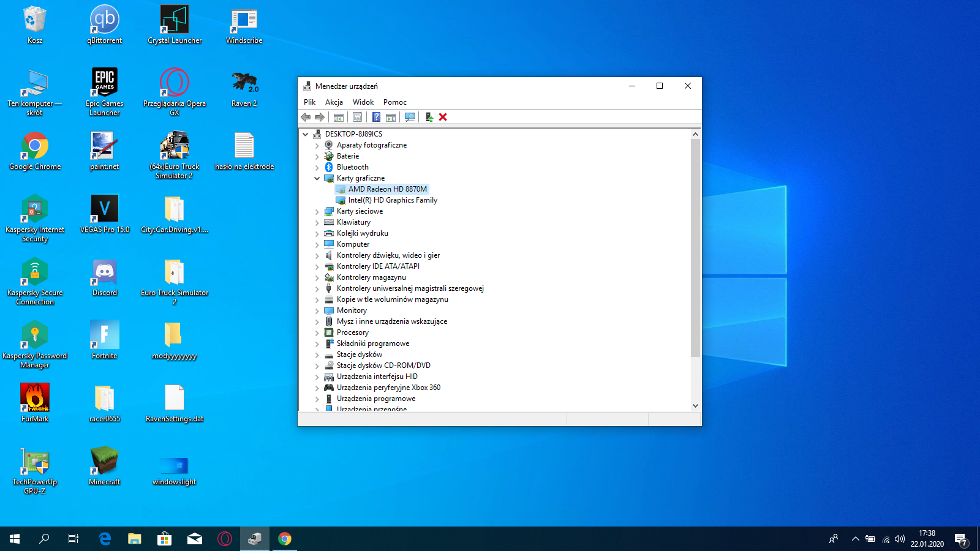Select the paint.net desktop icon
This screenshot has width=980, height=551.
click(105, 151)
